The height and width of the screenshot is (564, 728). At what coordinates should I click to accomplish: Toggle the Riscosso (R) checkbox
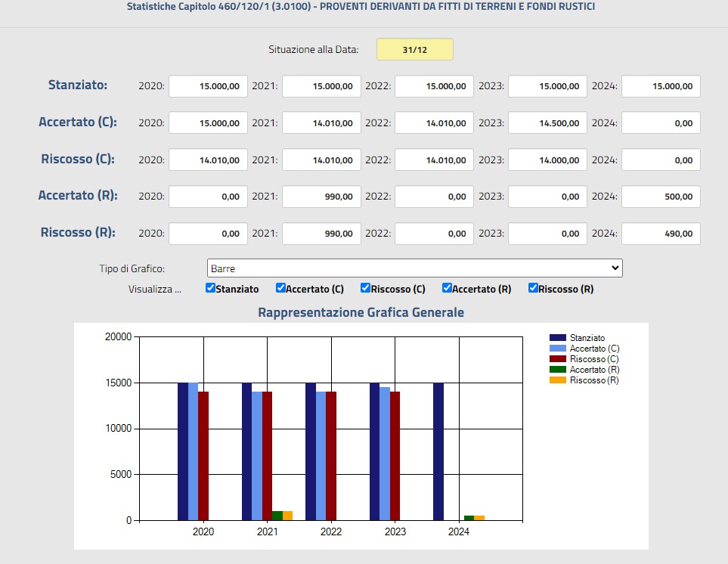coord(533,288)
